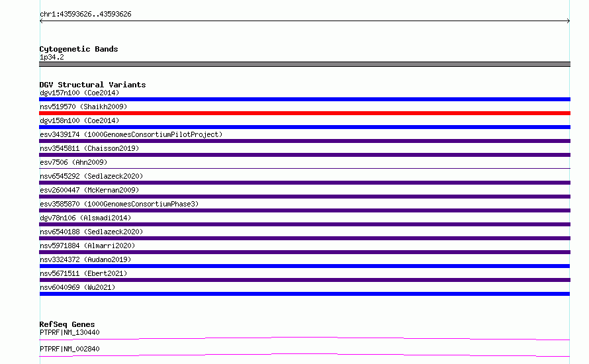The height and width of the screenshot is (364, 589).
Task: Open the nsv5971884 (Almarri2020) variant label
Action: pyautogui.click(x=87, y=246)
